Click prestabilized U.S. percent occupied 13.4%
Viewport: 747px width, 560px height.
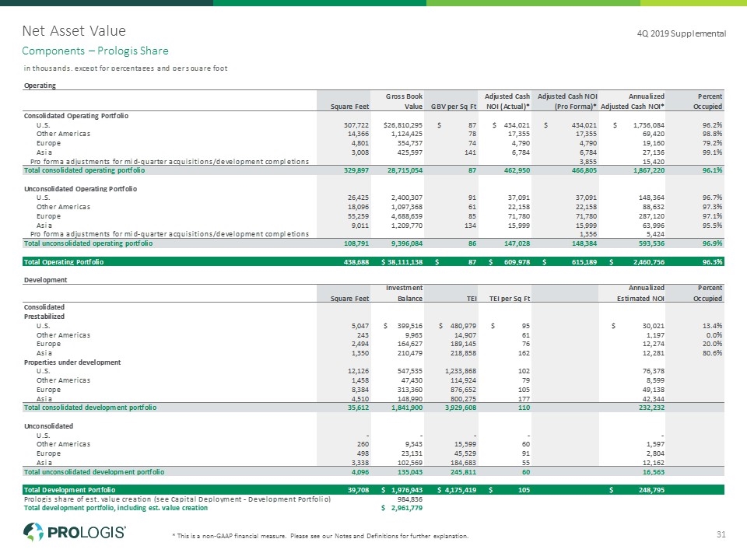pos(712,326)
